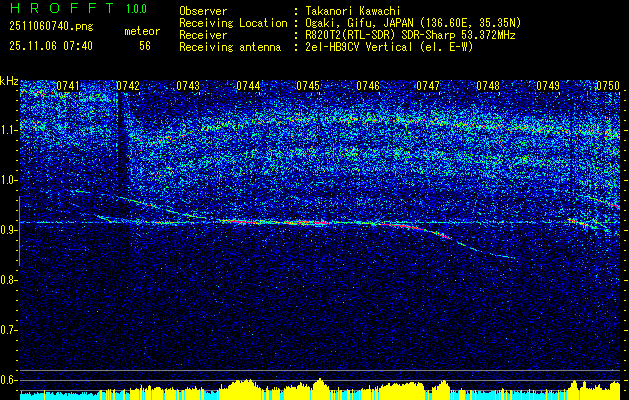
Task: Click the 0.8 frequency axis label
Action: click(9, 280)
